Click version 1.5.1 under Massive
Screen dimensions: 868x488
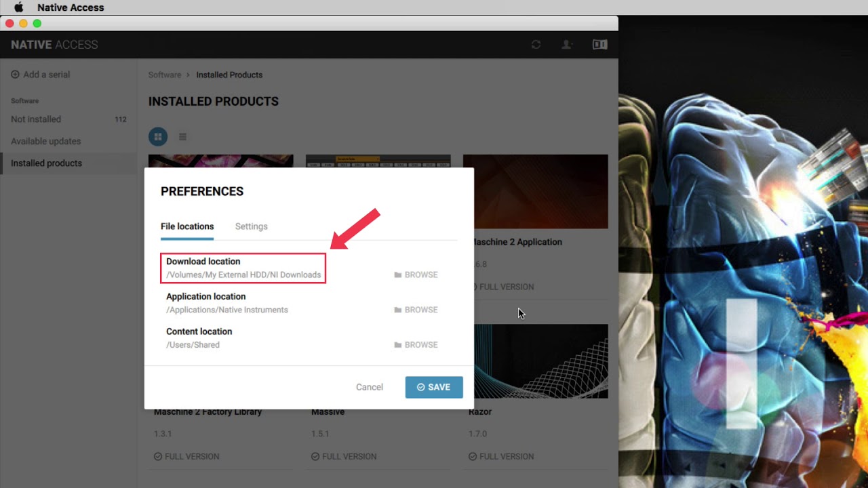[320, 434]
